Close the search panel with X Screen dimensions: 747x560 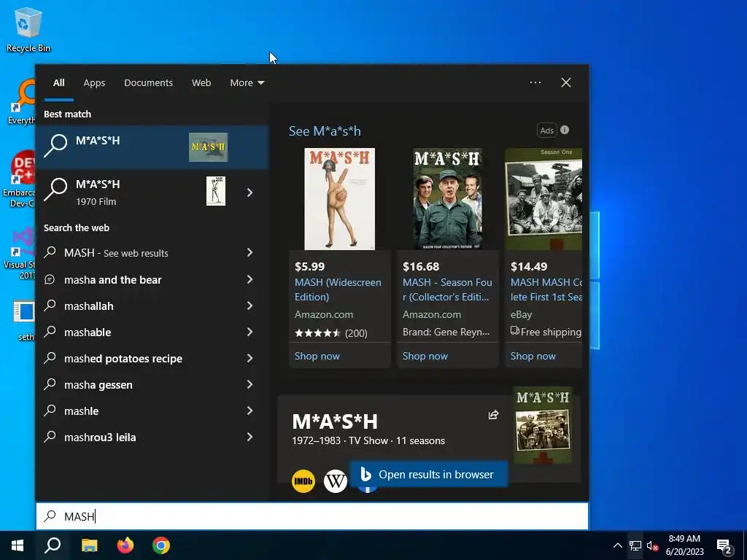(566, 82)
